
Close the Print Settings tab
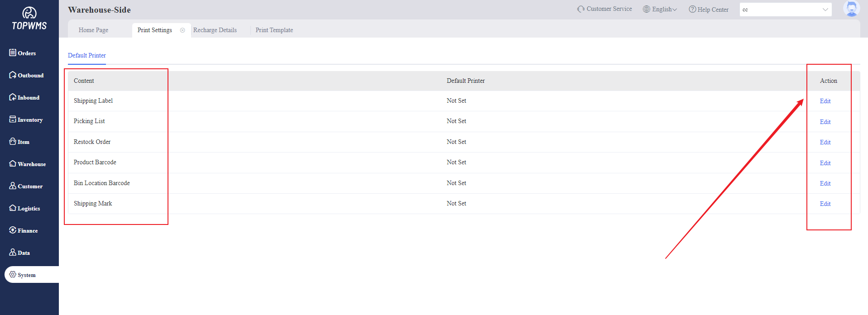click(x=182, y=30)
